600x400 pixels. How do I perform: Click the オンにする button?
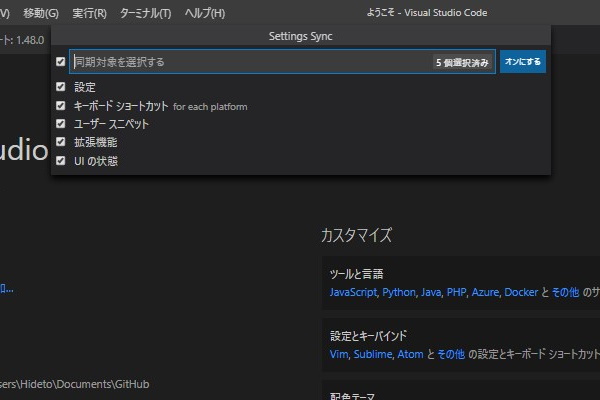(523, 62)
